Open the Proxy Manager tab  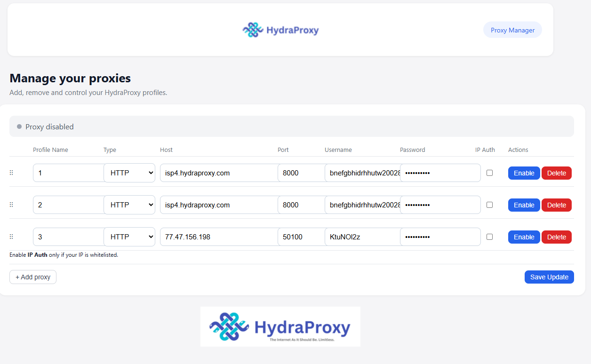(x=512, y=30)
